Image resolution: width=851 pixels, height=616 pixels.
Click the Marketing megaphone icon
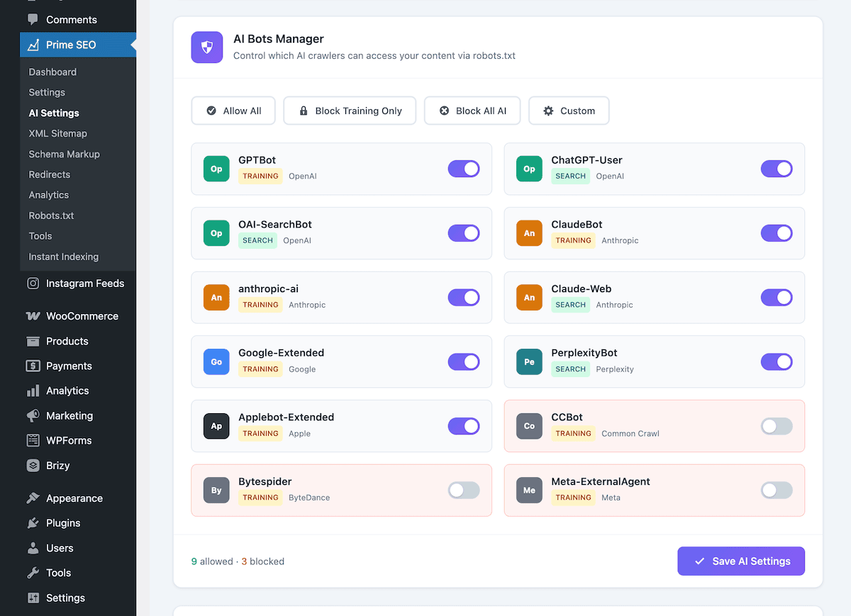coord(33,415)
